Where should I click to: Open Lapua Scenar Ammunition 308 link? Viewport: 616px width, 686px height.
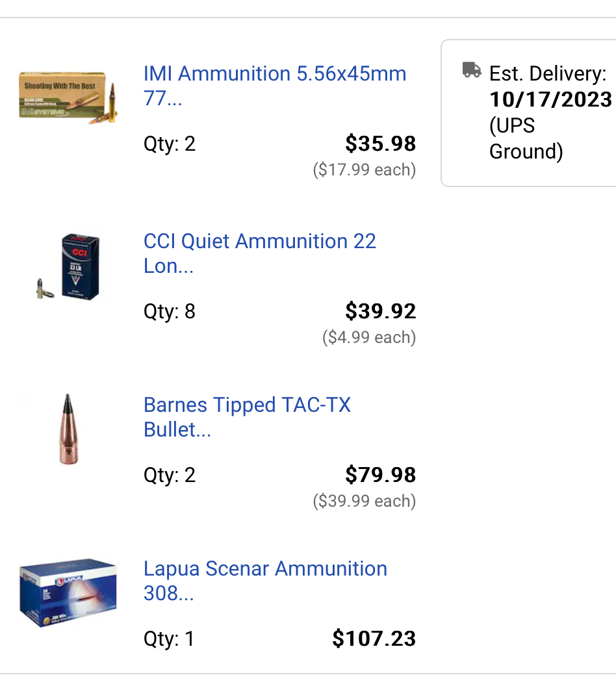click(265, 581)
